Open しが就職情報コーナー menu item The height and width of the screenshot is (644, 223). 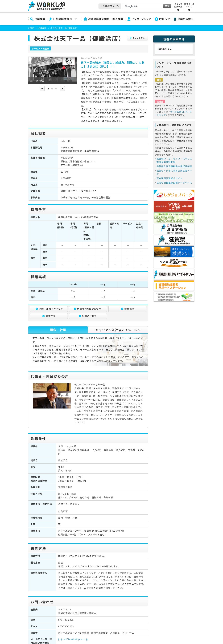click(x=64, y=19)
